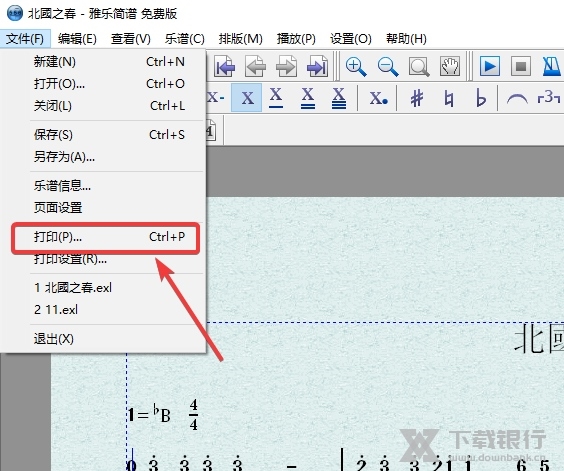Viewport: 564px width, 471px height.
Task: Open the 文件(F) menu
Action: [x=25, y=39]
